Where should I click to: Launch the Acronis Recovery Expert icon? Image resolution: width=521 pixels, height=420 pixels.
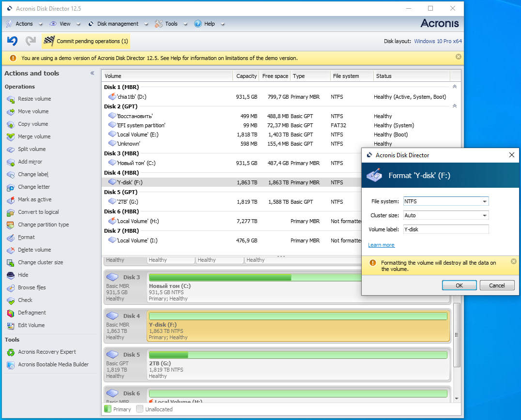[11, 352]
